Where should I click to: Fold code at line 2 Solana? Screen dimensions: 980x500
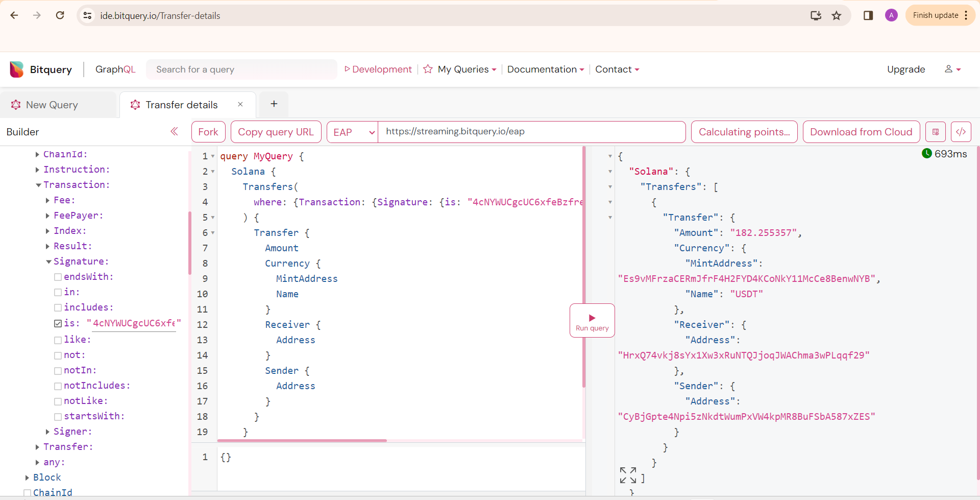click(x=213, y=172)
